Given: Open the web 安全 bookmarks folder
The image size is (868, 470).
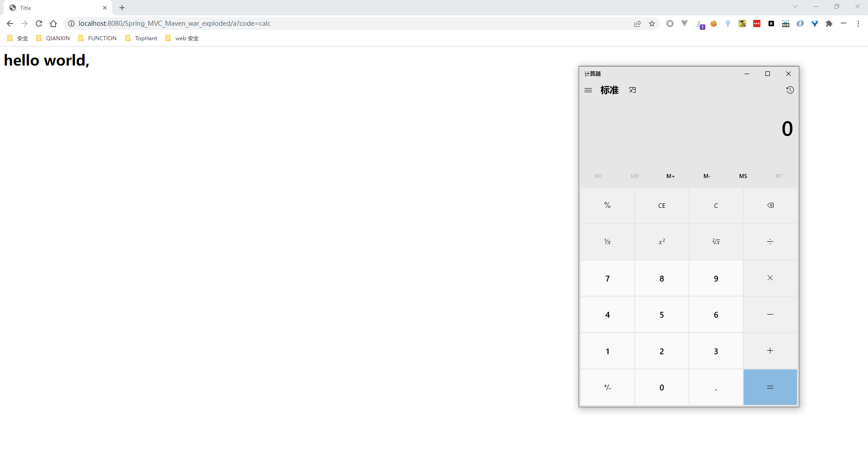Looking at the screenshot, I should [x=182, y=38].
